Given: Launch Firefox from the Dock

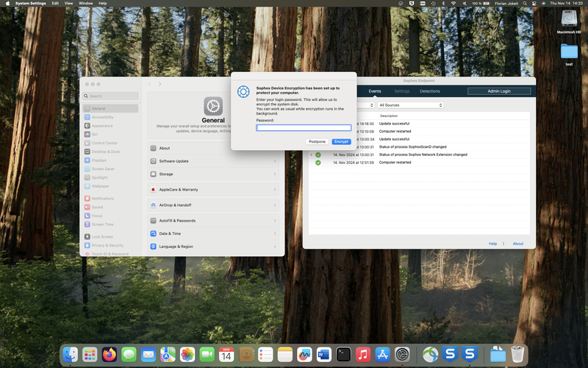Looking at the screenshot, I should click(109, 355).
